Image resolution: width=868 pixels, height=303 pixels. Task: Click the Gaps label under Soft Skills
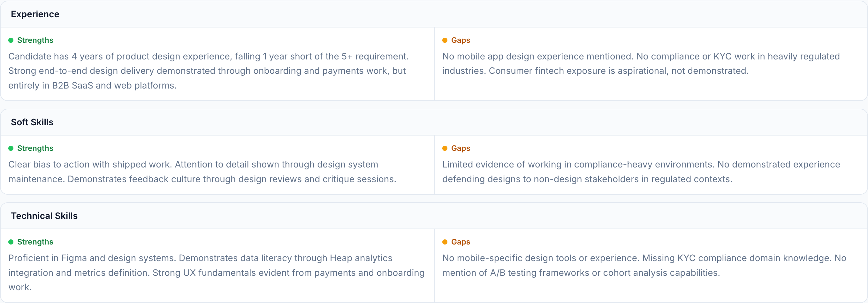[x=460, y=148]
